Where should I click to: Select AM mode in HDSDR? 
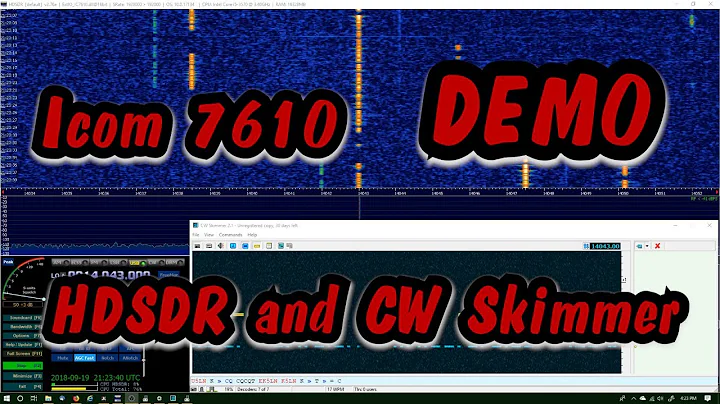61,263
